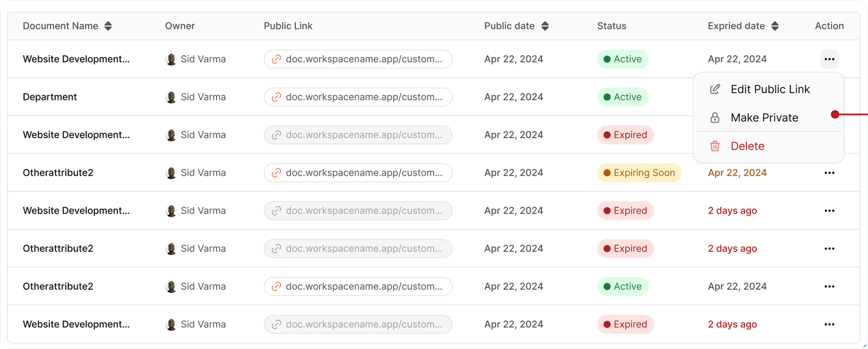Choose Delete from the action menu

pyautogui.click(x=769, y=146)
